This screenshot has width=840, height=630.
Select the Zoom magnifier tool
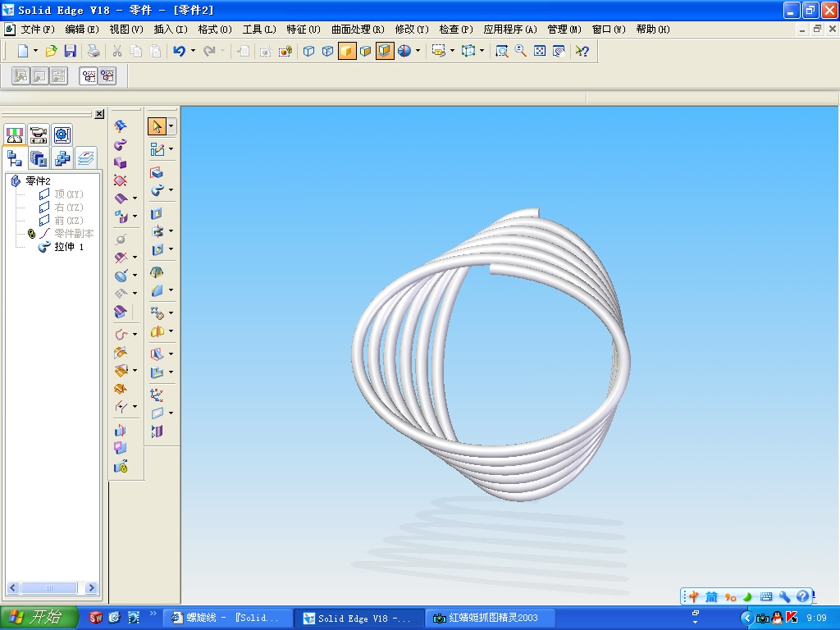(521, 51)
